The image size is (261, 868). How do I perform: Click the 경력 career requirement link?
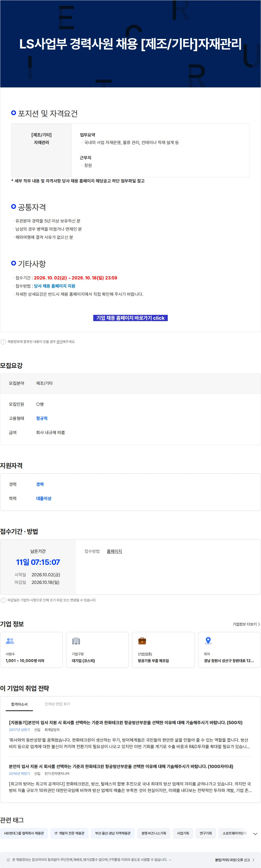(40, 484)
